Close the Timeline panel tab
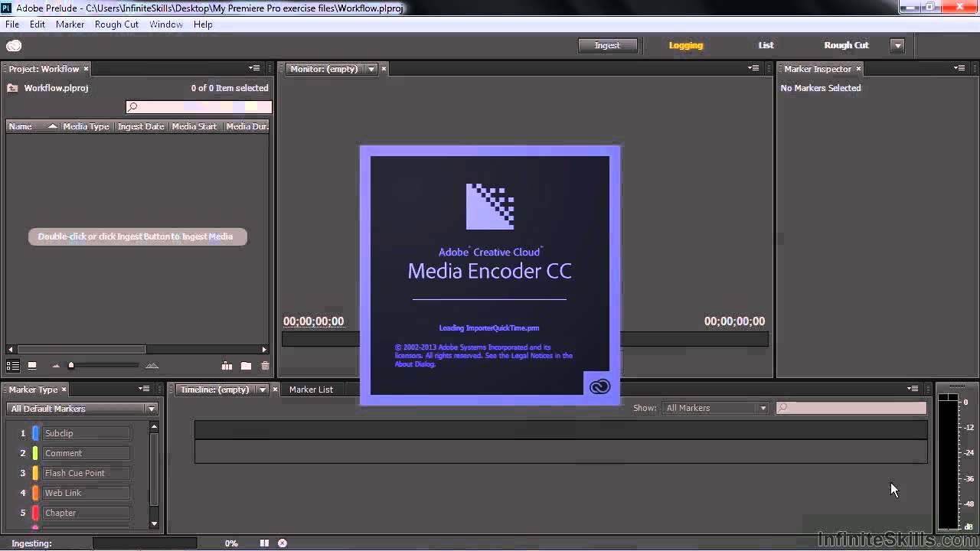Screen dimensions: 980x551 click(275, 390)
